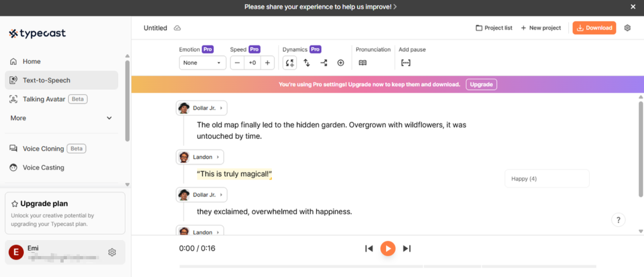
Task: Click the sidebar scrollbar
Action: 127,101
